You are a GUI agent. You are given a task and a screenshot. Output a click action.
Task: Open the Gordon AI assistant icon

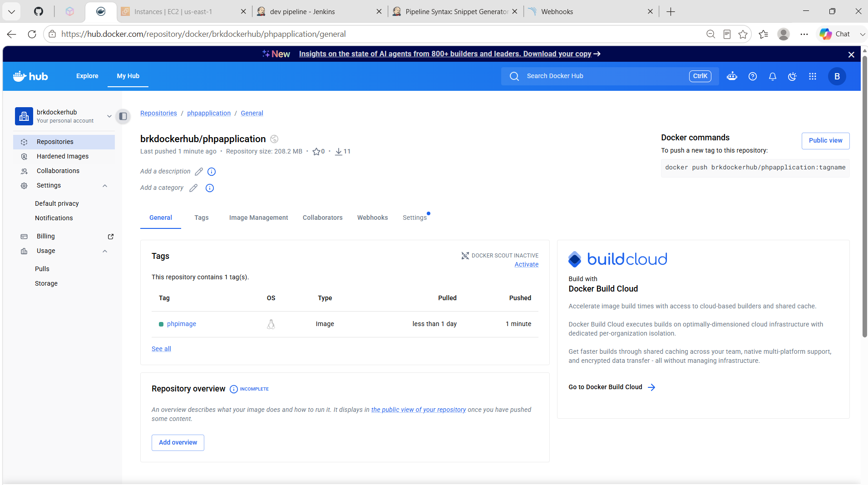pyautogui.click(x=732, y=76)
